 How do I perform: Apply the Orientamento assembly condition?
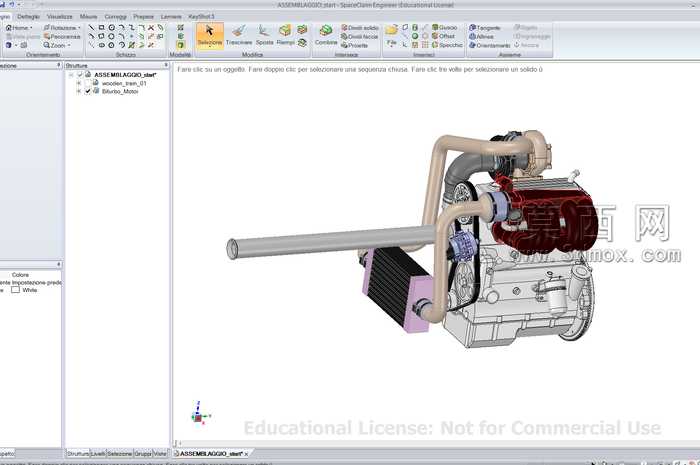click(490, 46)
